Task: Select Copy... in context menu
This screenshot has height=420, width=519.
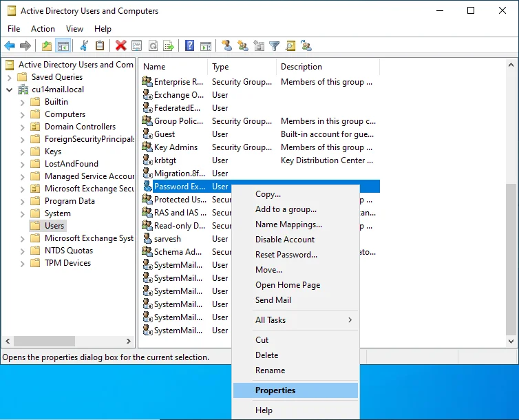Action: (295, 194)
